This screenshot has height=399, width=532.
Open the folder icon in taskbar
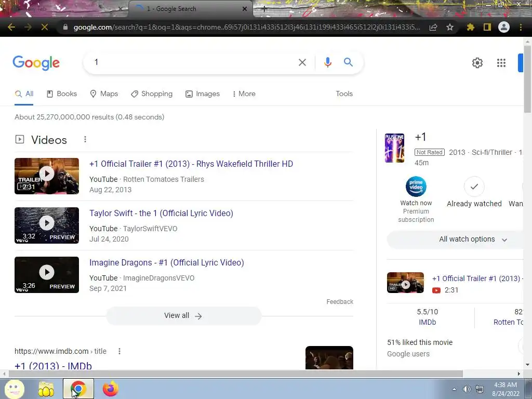point(46,389)
